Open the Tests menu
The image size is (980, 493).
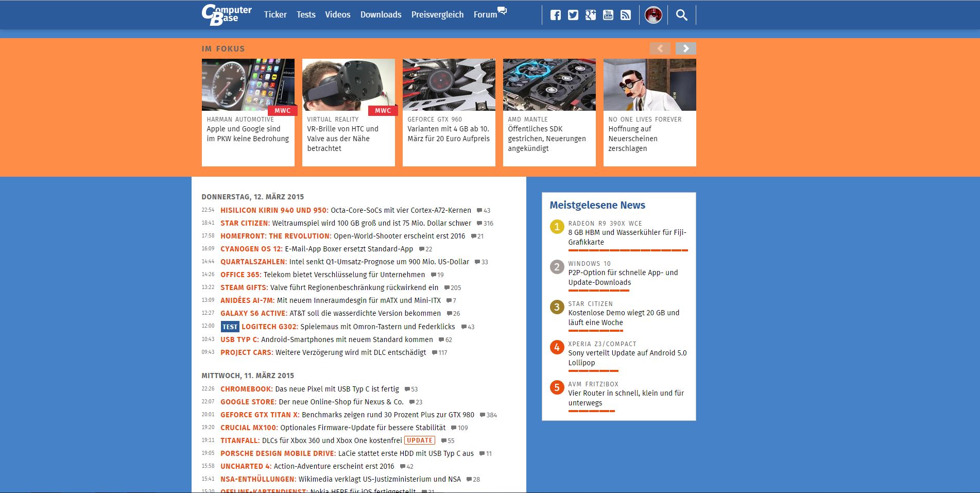point(306,14)
